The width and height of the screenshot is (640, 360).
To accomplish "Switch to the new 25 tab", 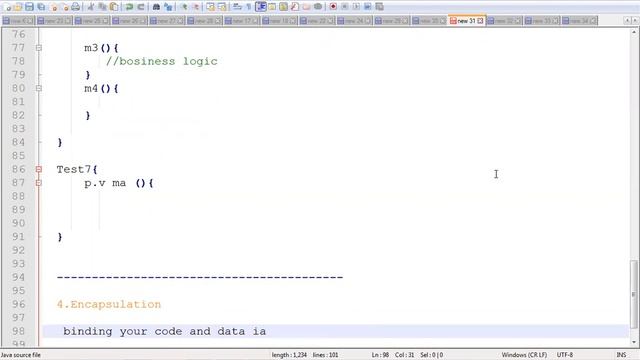I will (92, 20).
